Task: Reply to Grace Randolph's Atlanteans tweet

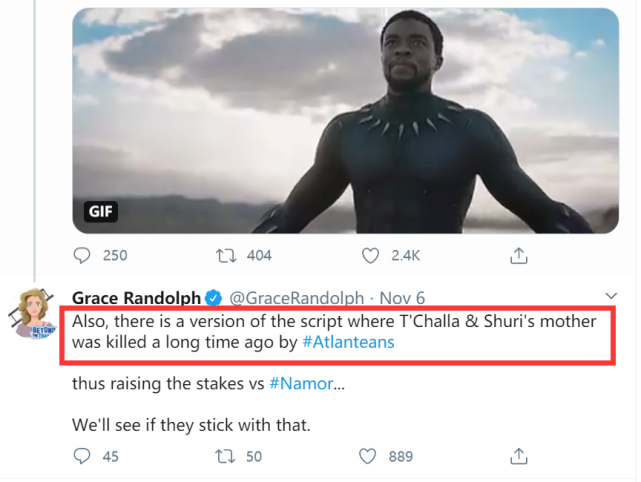Action: pyautogui.click(x=82, y=457)
